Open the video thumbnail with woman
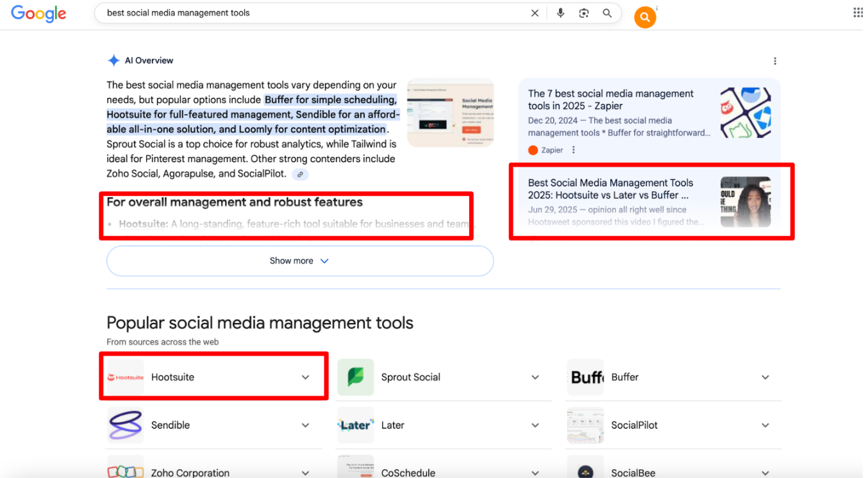Screen dimensions: 868x478 pos(746,202)
